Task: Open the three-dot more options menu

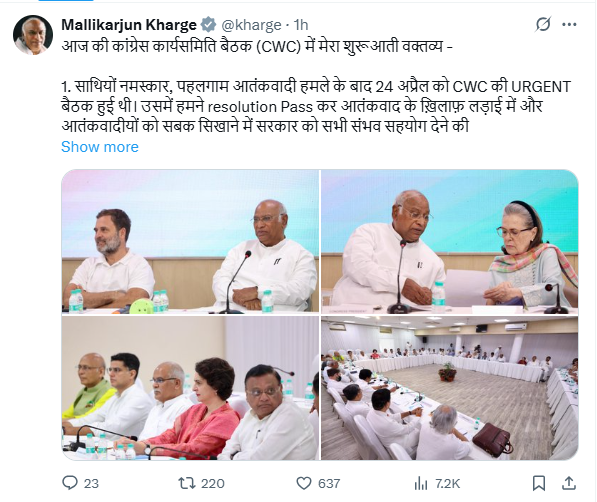Action: 569,25
